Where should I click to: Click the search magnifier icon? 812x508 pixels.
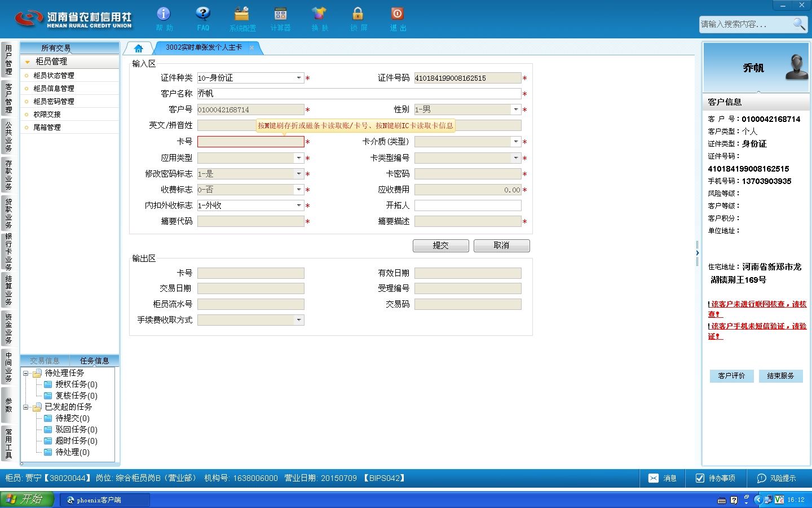(799, 24)
